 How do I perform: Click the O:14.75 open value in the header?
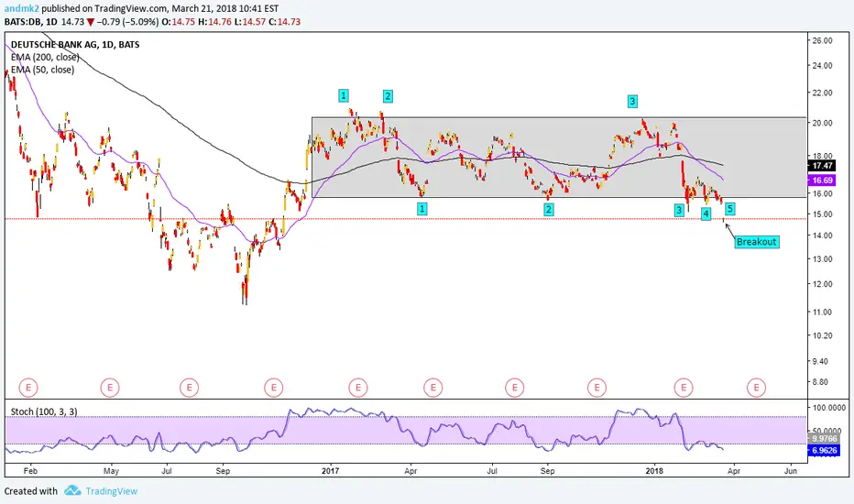[x=178, y=22]
